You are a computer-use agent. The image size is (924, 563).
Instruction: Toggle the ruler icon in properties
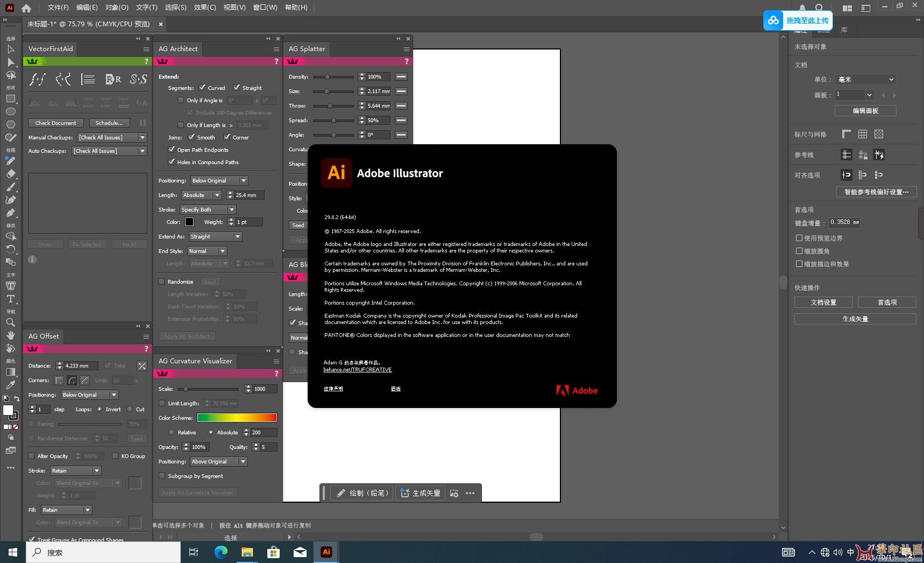click(846, 134)
